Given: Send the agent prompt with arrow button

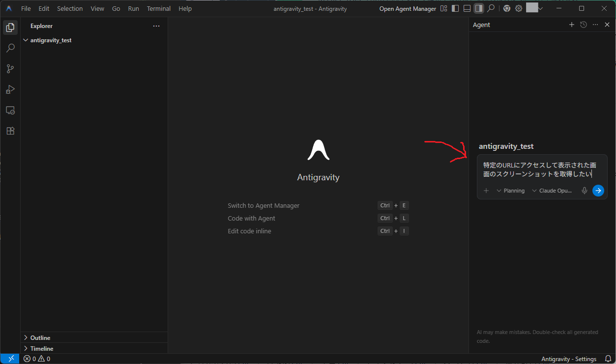Looking at the screenshot, I should 598,191.
